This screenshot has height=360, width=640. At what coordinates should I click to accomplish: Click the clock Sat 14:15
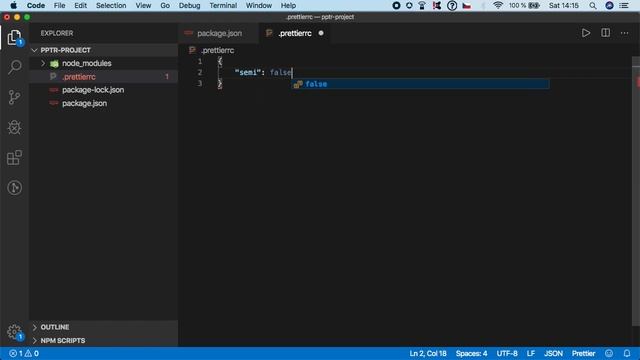pyautogui.click(x=564, y=5)
